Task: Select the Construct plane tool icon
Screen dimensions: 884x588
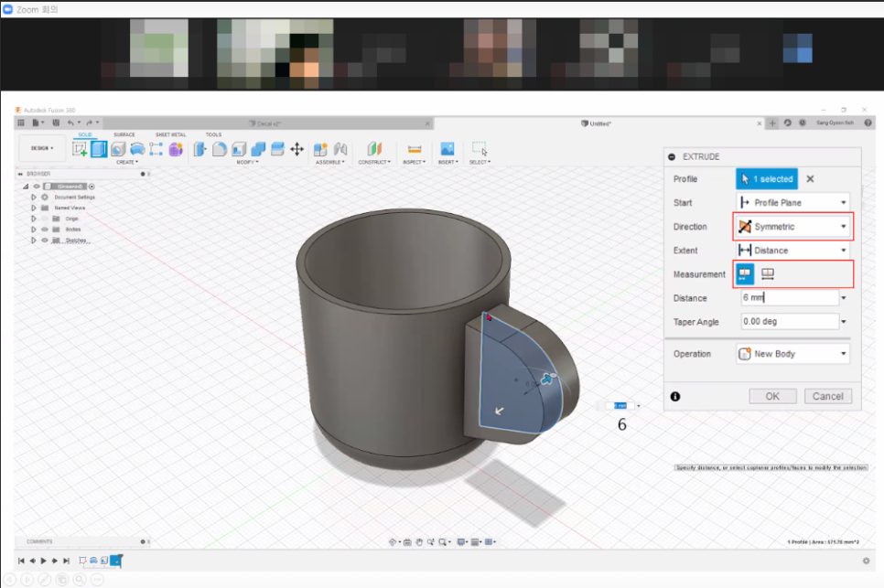Action: tap(374, 149)
